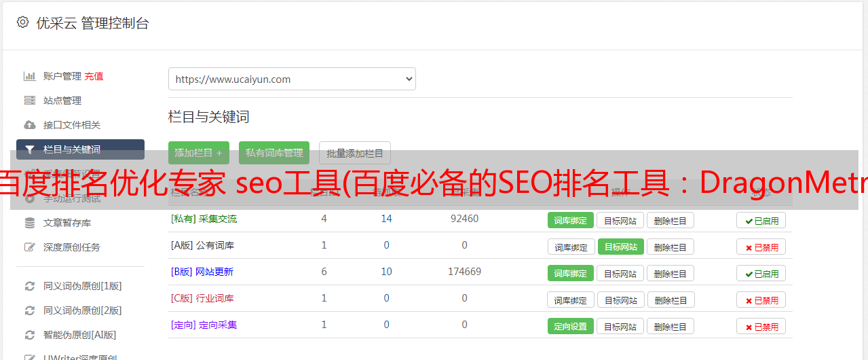Screen dimensions: 868x360
Task: Click the 栏目与关键词 page heading
Action: 209,117
